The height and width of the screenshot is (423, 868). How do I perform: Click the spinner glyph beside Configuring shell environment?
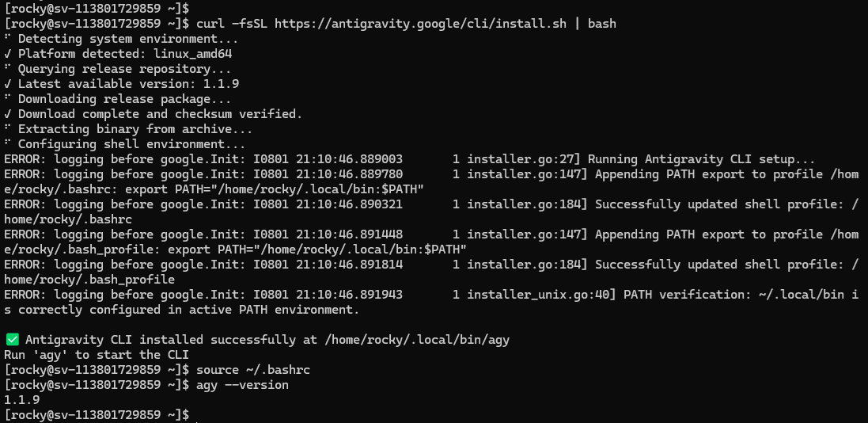click(x=8, y=143)
